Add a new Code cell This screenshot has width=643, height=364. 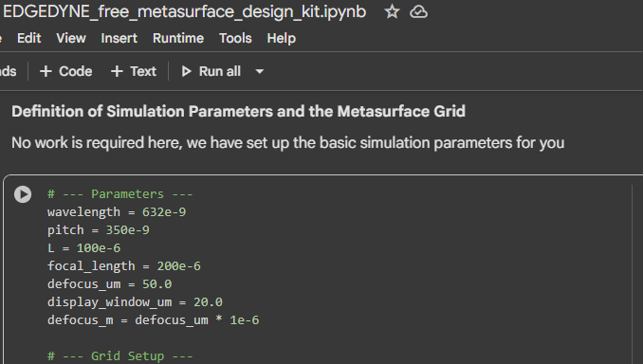point(66,71)
